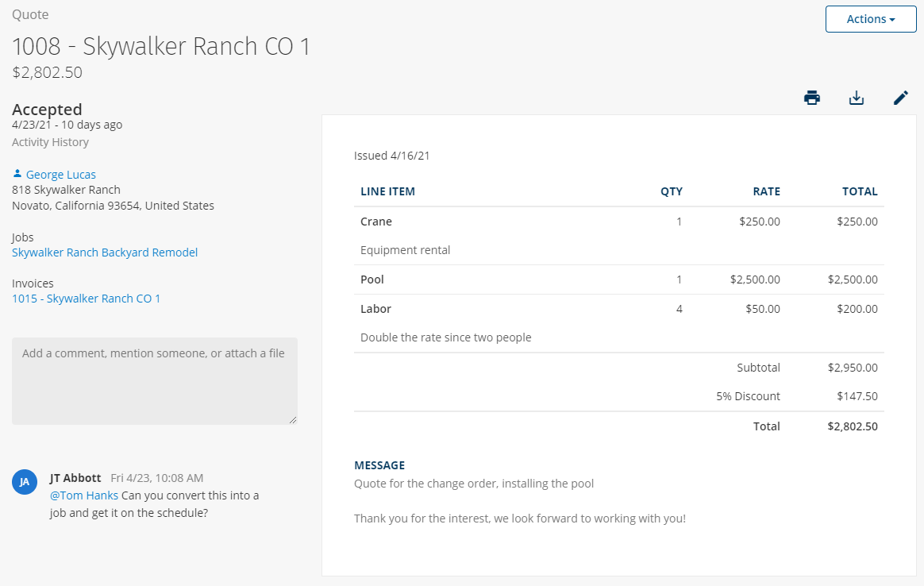View the Activity History

pyautogui.click(x=50, y=142)
